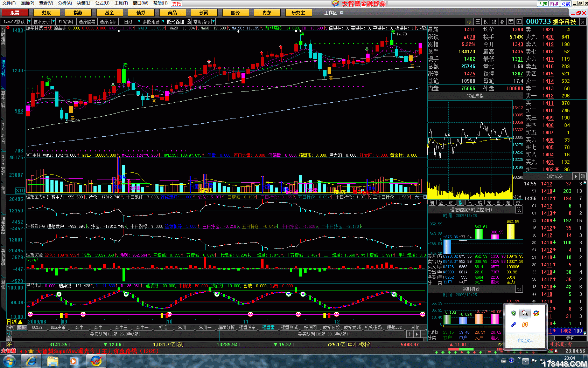Click the green shield tray icon

click(513, 313)
